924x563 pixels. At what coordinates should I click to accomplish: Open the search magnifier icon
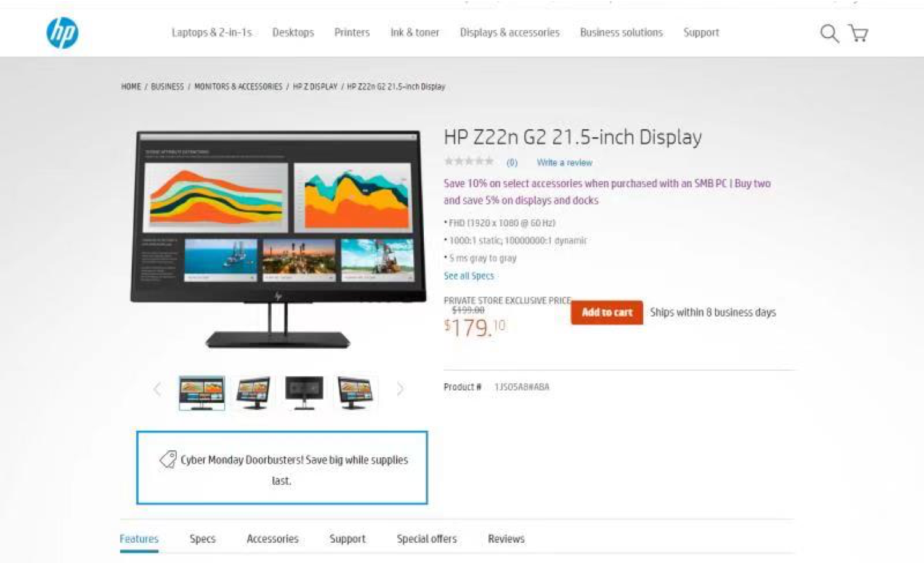829,33
